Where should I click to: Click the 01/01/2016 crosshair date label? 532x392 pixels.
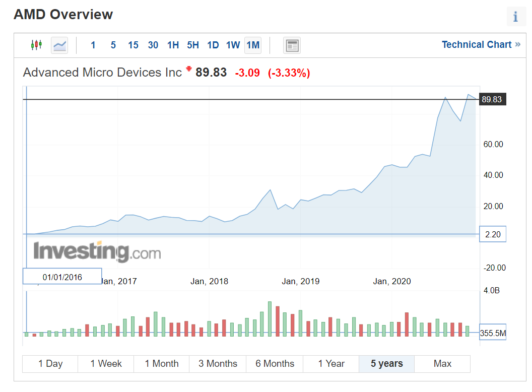click(62, 277)
